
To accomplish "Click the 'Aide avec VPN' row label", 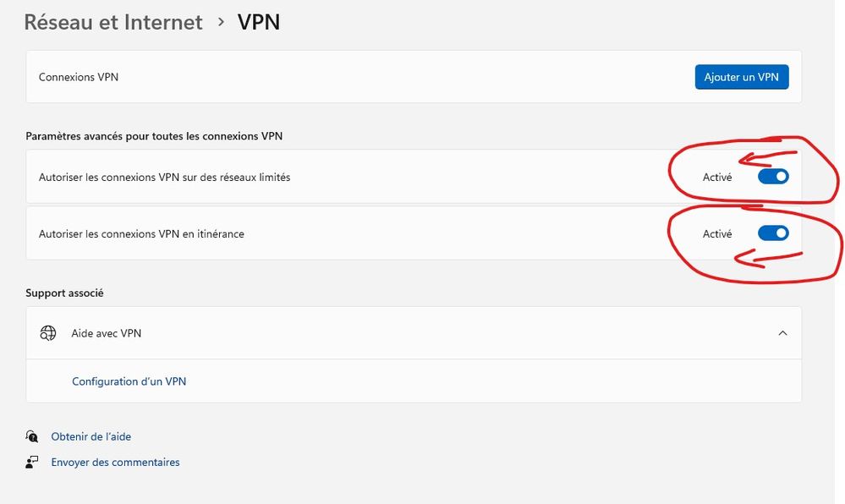I will point(106,333).
